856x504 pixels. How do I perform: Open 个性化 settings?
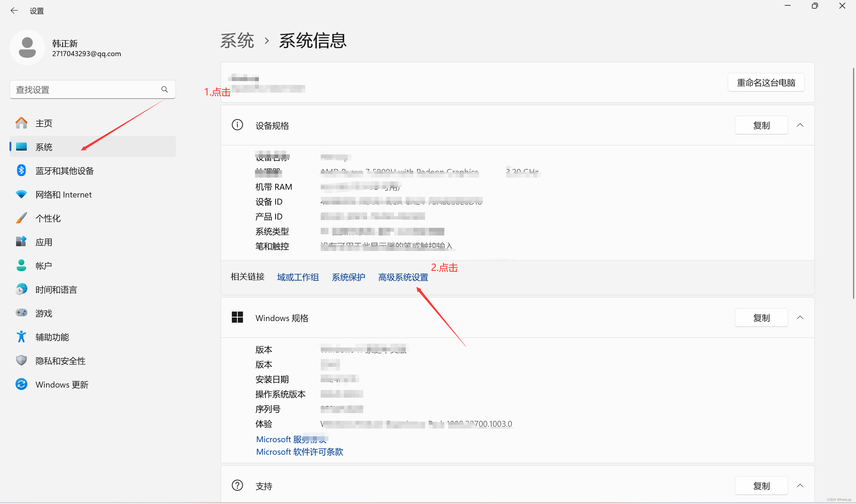pos(48,218)
